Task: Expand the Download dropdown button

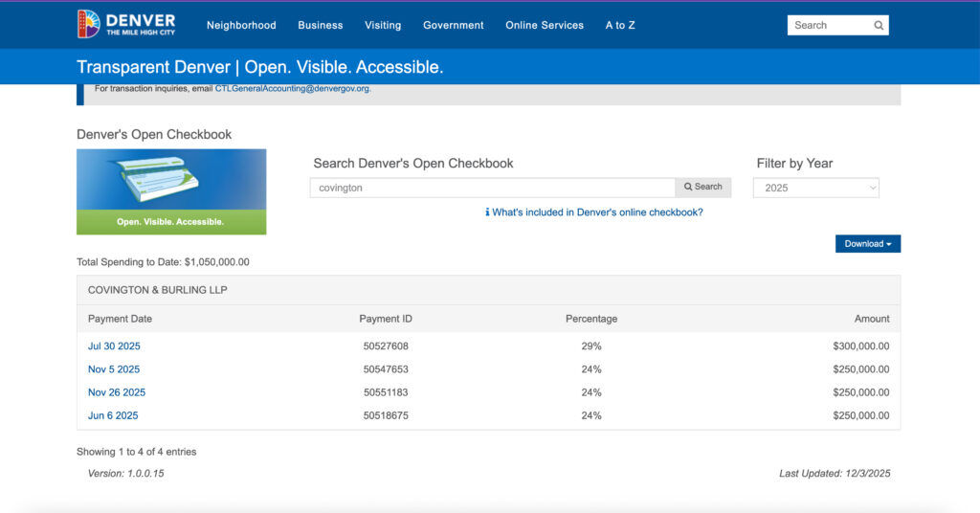Action: [x=867, y=244]
